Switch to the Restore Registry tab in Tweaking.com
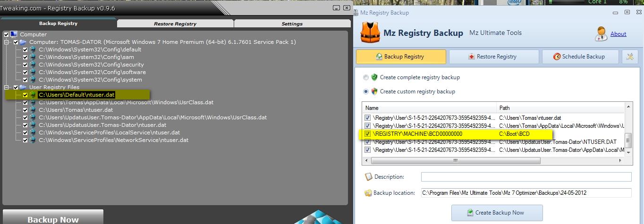 pyautogui.click(x=175, y=24)
